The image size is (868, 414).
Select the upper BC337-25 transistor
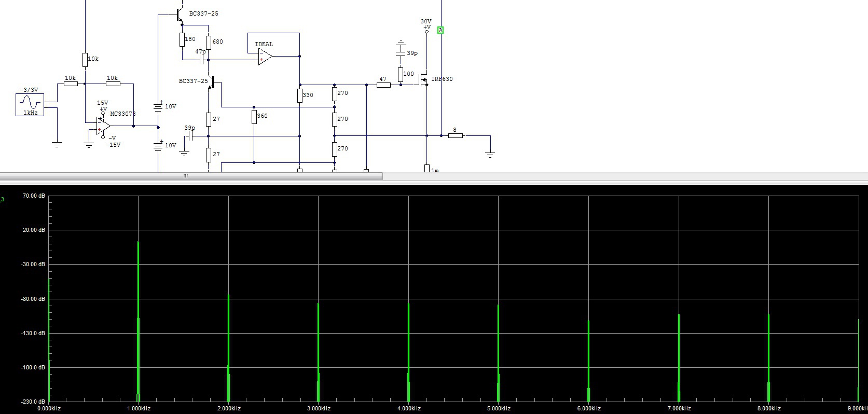180,14
